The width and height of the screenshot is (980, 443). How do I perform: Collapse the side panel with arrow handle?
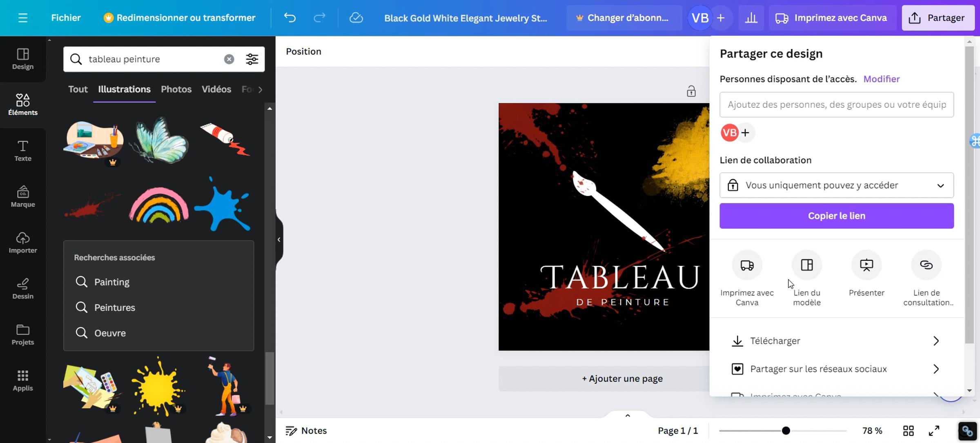279,240
